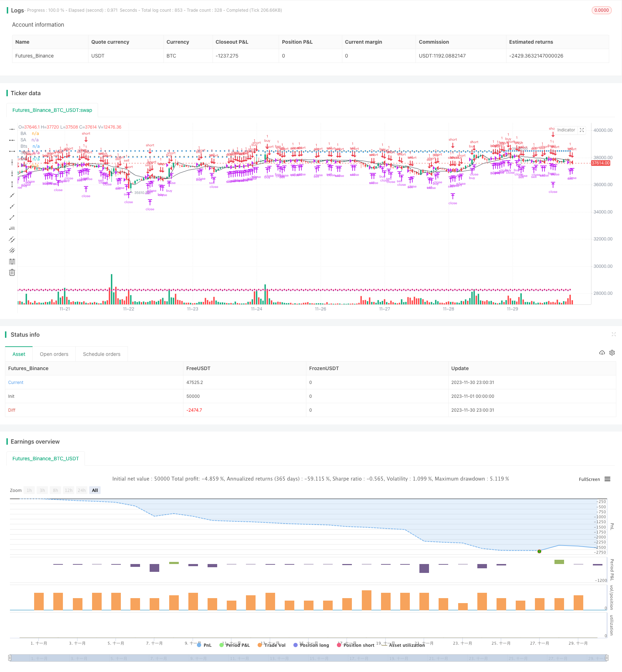Image resolution: width=622 pixels, height=672 pixels.
Task: Delete all drawings with the trash icon
Action: tap(12, 272)
